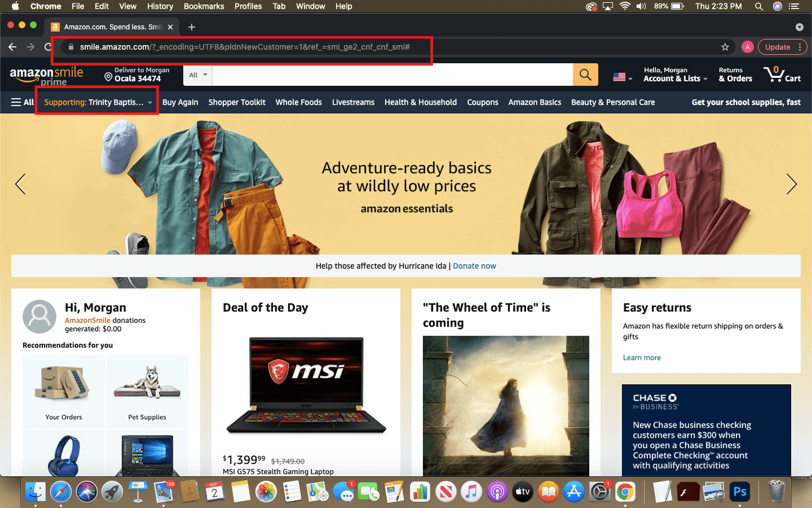Go back with Chrome's back arrow
Image resolution: width=812 pixels, height=508 pixels.
click(x=13, y=47)
